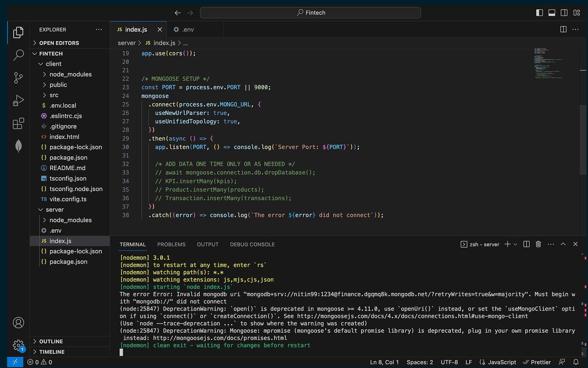Switch to the PROBLEMS tab

tap(171, 244)
